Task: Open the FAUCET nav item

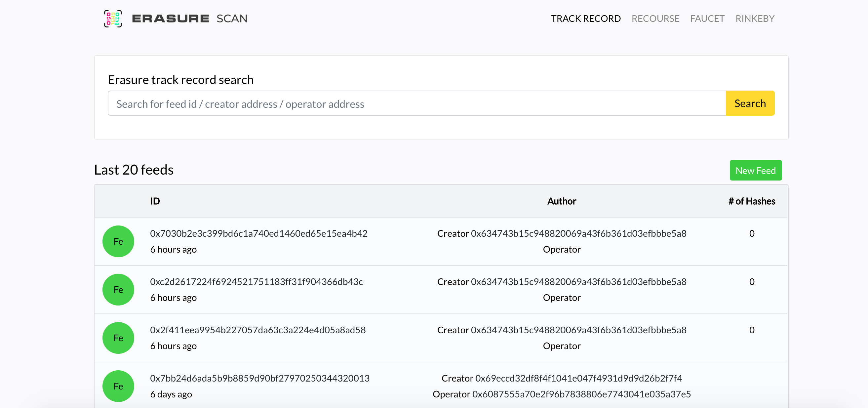Action: [707, 19]
